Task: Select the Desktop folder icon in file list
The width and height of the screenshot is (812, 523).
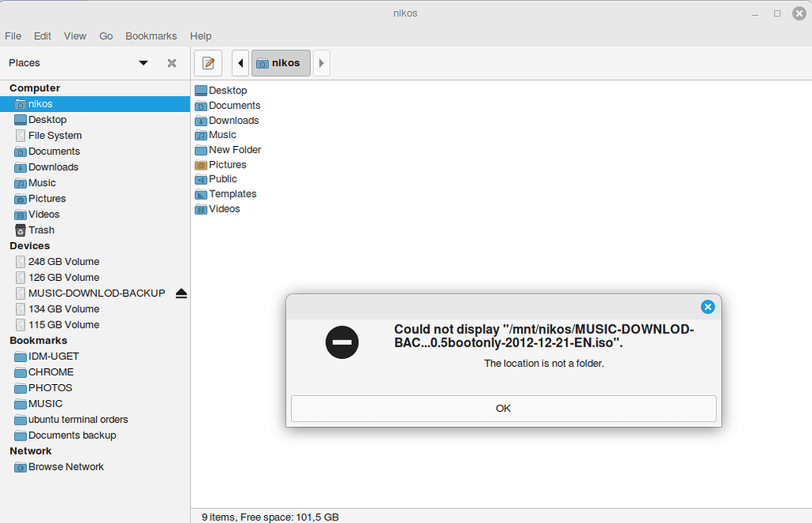Action: (201, 90)
